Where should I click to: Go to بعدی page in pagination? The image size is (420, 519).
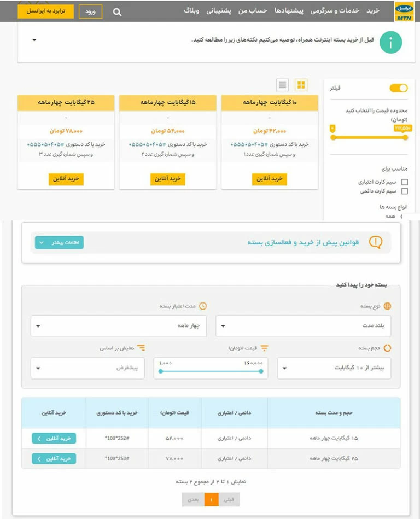pos(193,499)
